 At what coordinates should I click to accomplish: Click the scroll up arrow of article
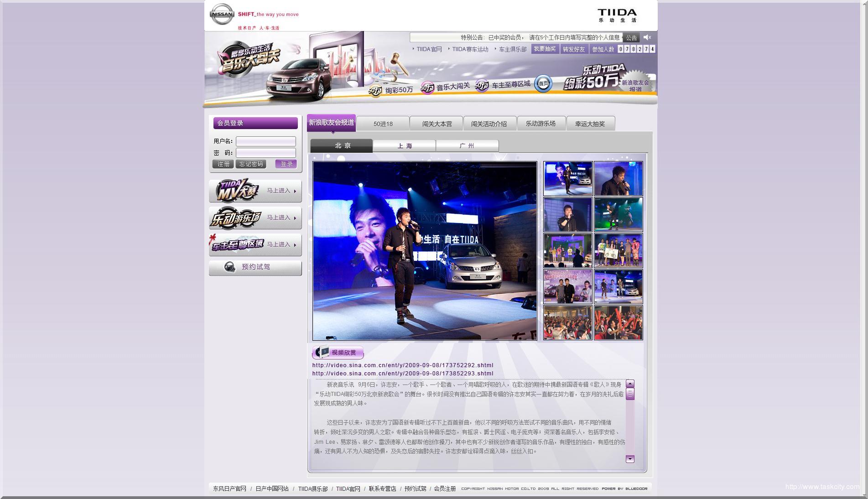(x=630, y=384)
